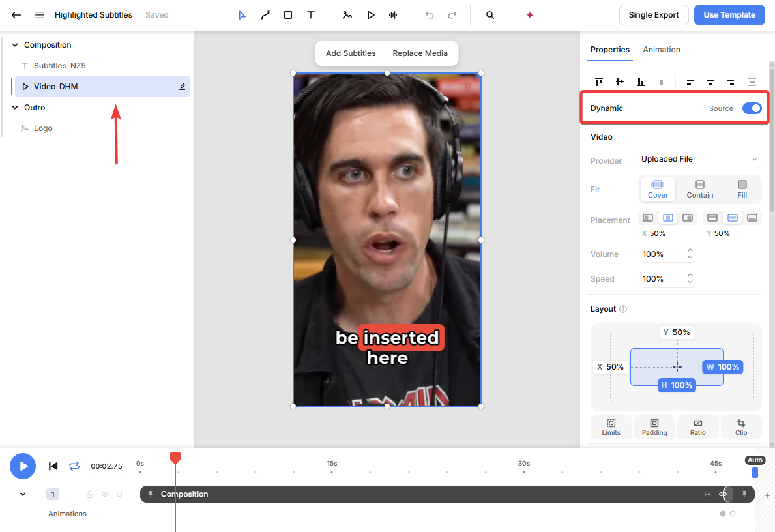The image size is (775, 532).
Task: Align element to vertical middle
Action: pos(620,82)
